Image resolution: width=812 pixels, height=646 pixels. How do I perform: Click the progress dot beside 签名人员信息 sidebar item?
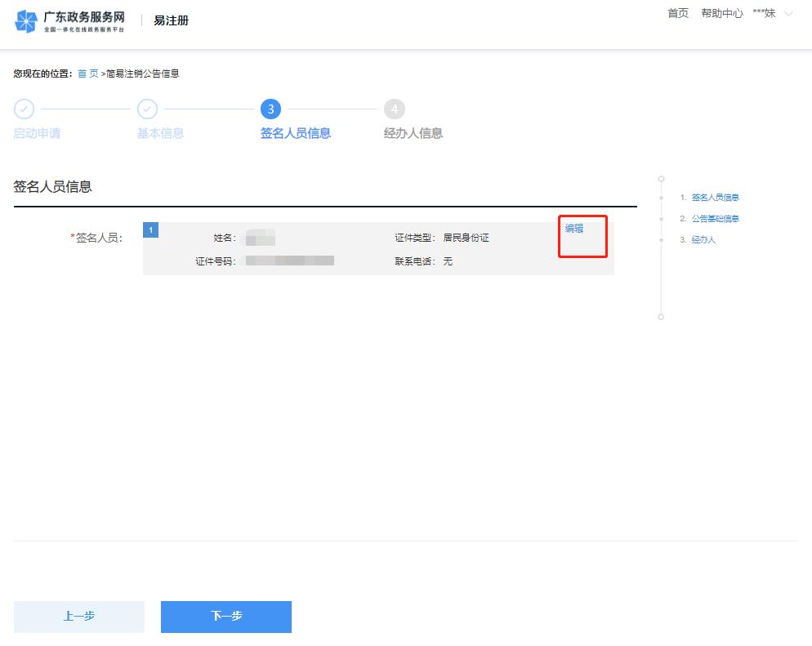(660, 197)
